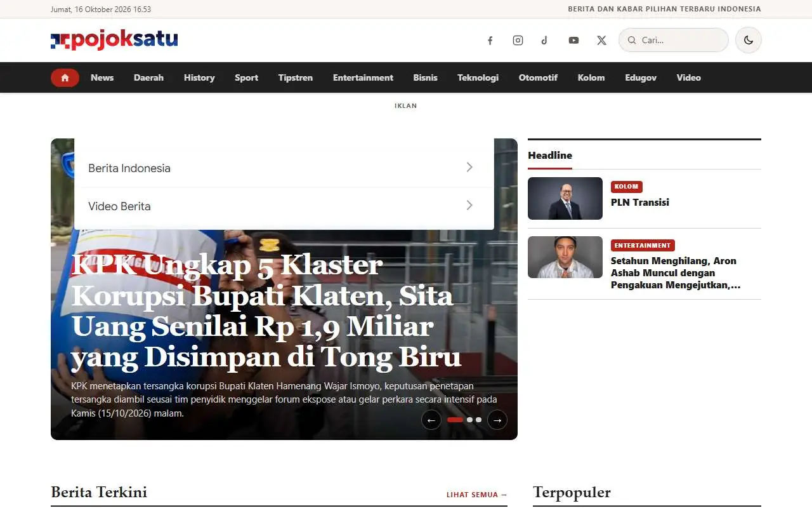Click the KPK menetapkan tersangka article summary
The height and width of the screenshot is (508, 812).
[284, 399]
